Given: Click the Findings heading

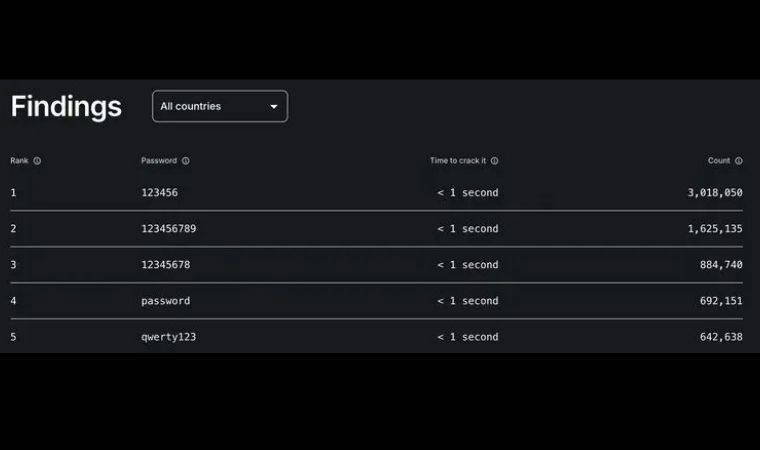Looking at the screenshot, I should [x=66, y=107].
